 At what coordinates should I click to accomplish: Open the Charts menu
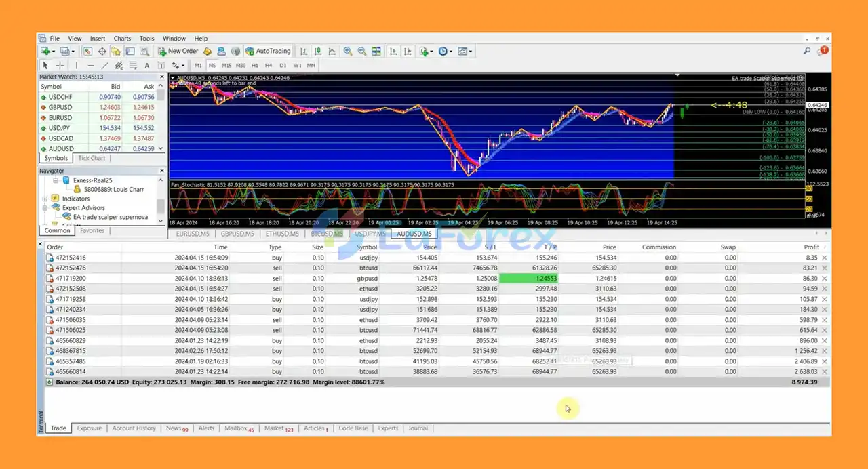(122, 39)
